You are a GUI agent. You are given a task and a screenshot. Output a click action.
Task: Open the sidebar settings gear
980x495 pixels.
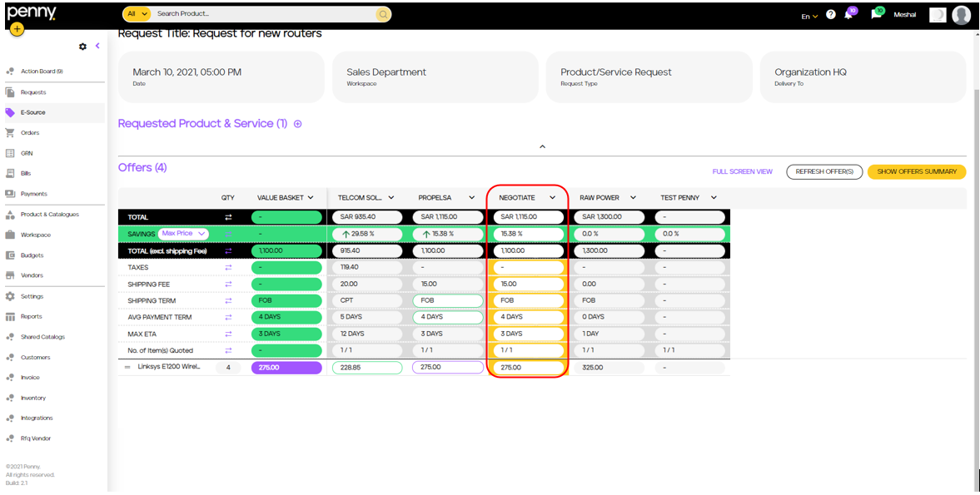point(82,47)
